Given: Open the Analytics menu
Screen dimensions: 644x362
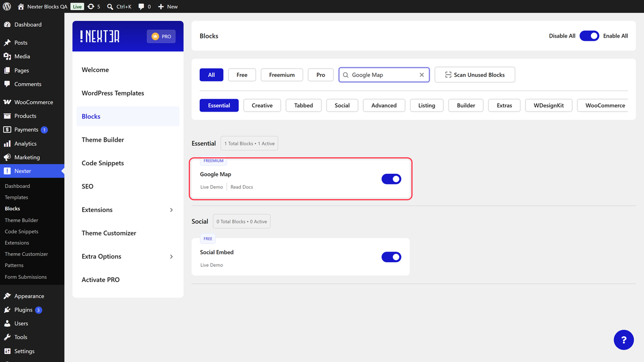Looking at the screenshot, I should tap(32, 144).
